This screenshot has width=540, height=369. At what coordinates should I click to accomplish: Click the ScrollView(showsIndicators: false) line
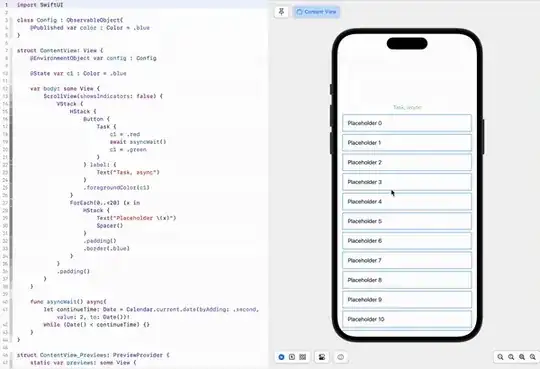103,96
